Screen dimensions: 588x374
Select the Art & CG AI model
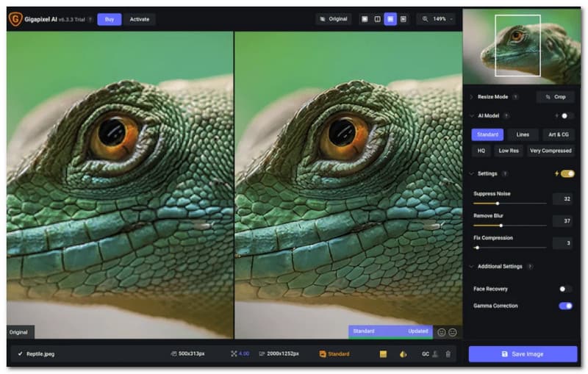pos(559,134)
